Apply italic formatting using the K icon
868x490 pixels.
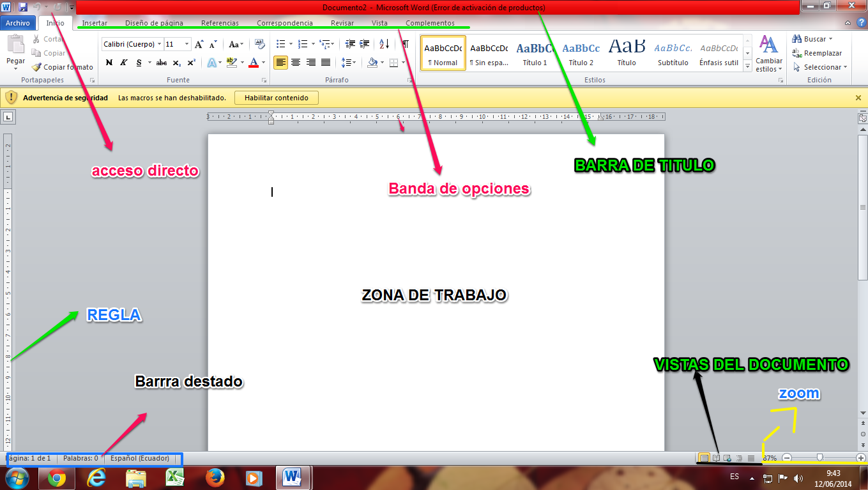[123, 63]
